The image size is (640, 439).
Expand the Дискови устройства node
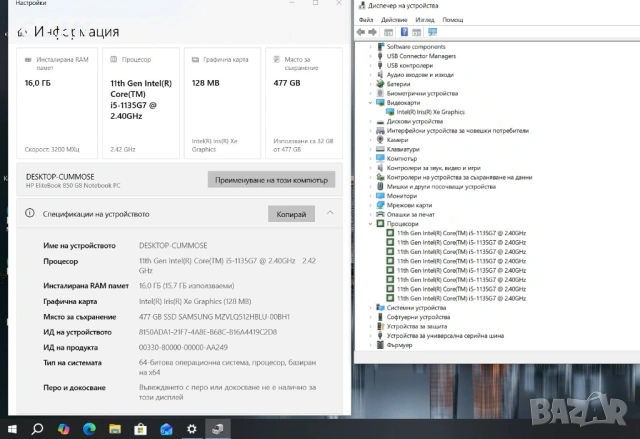(370, 122)
